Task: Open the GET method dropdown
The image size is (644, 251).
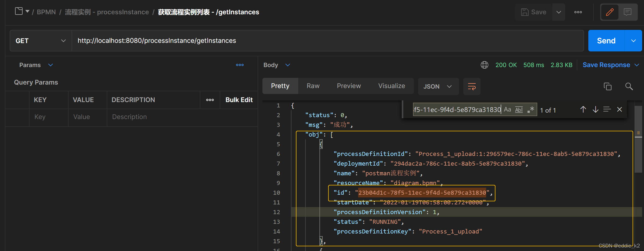Action: click(41, 41)
